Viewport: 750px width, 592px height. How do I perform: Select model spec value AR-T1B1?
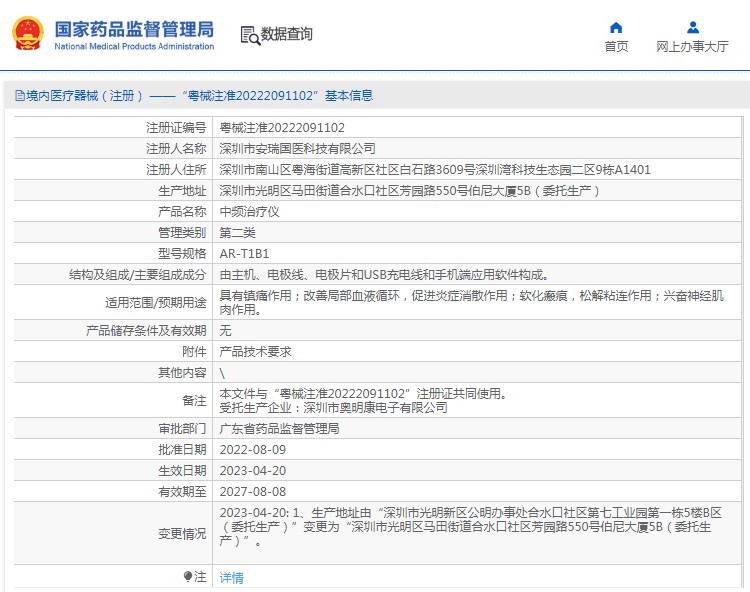coord(244,254)
